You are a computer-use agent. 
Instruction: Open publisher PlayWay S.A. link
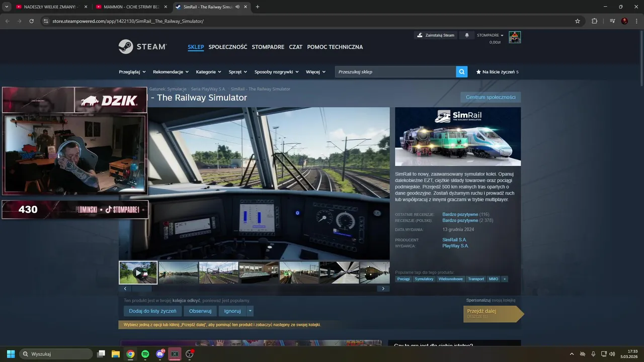pyautogui.click(x=455, y=246)
